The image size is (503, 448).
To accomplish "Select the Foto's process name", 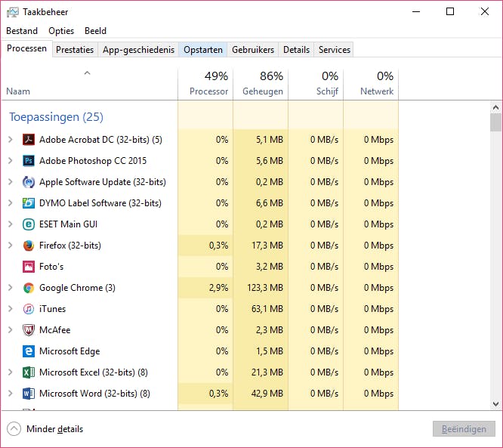I will click(x=51, y=267).
